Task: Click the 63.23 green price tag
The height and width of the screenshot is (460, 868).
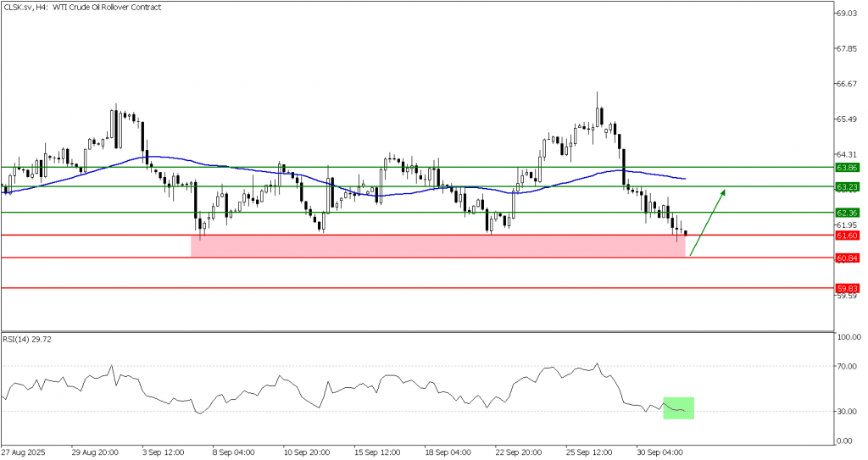Action: point(847,186)
